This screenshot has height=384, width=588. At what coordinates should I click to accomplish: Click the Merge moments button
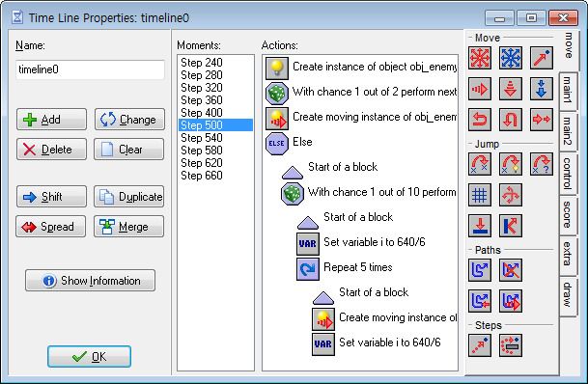coord(129,227)
